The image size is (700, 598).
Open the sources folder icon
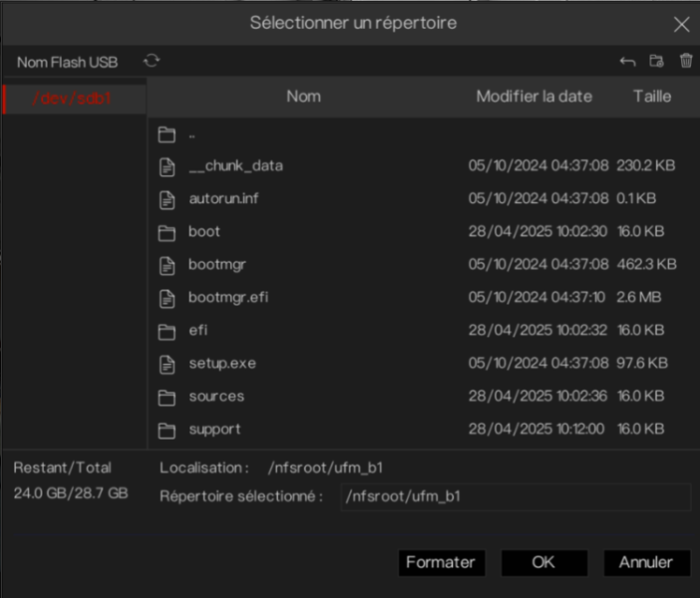(x=167, y=398)
